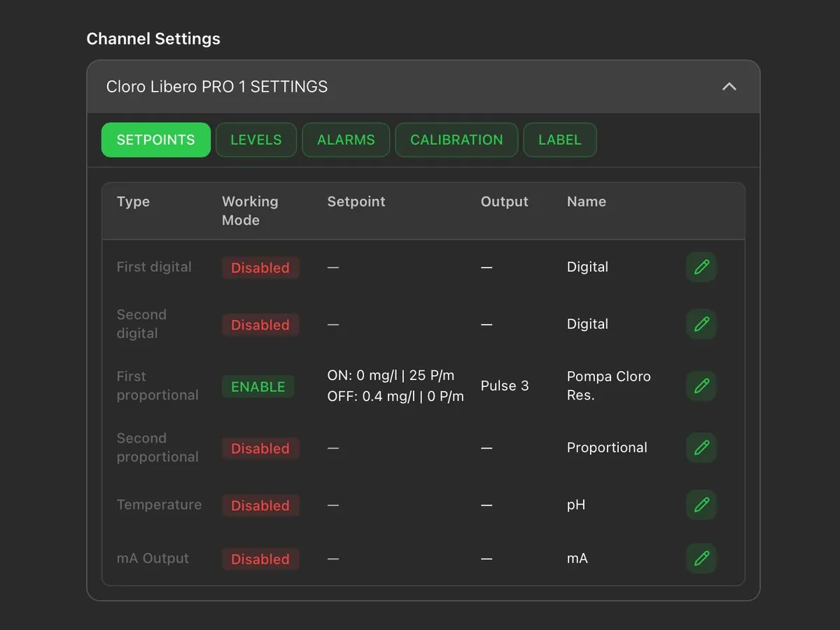Edit the First proportional setpoint row
The image size is (840, 630).
pyautogui.click(x=701, y=386)
